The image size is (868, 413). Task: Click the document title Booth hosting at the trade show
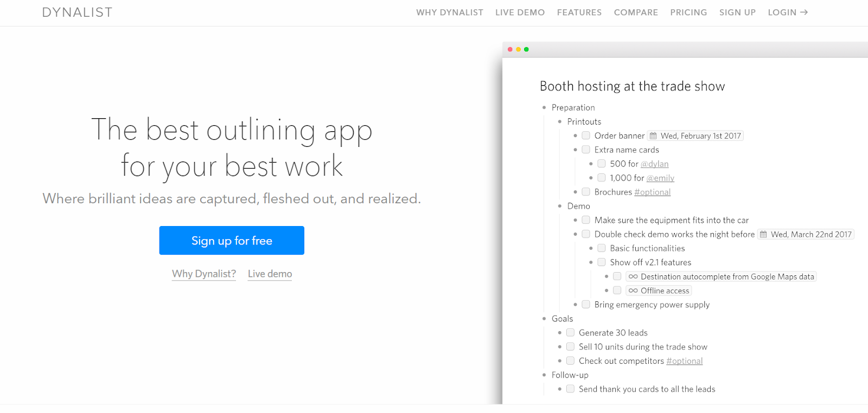(632, 86)
